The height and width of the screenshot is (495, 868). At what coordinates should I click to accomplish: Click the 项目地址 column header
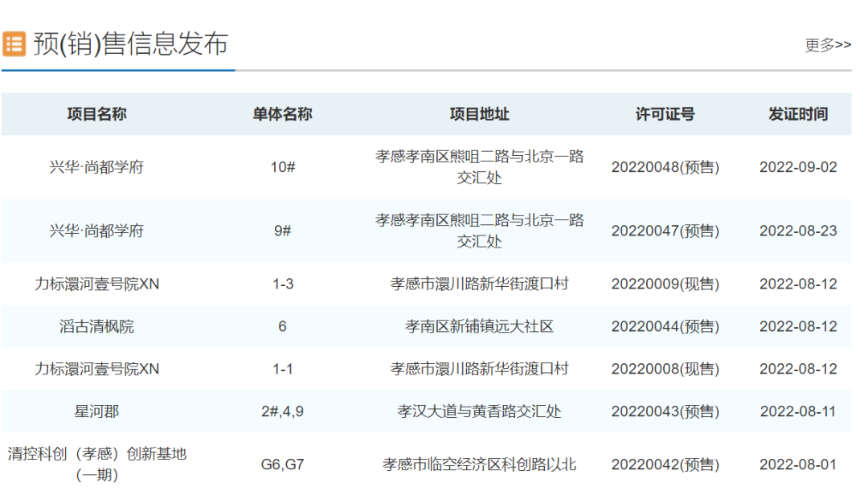[479, 114]
